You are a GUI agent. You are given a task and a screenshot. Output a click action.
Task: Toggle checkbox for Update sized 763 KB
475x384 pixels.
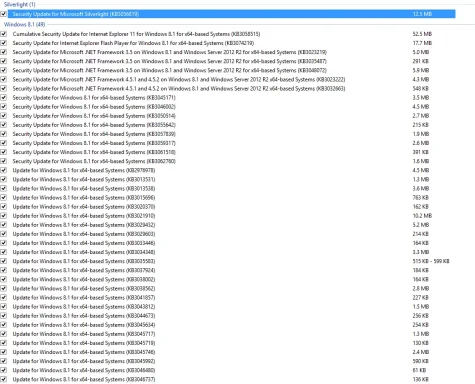4,197
